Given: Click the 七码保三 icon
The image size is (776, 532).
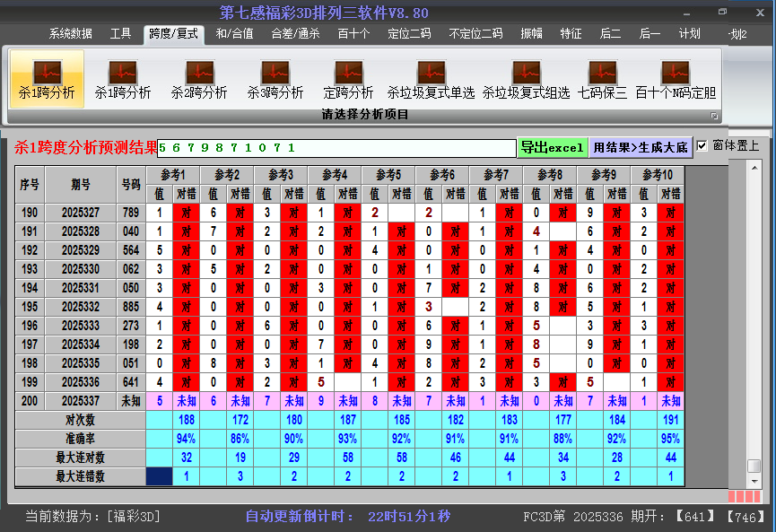Looking at the screenshot, I should [x=602, y=79].
